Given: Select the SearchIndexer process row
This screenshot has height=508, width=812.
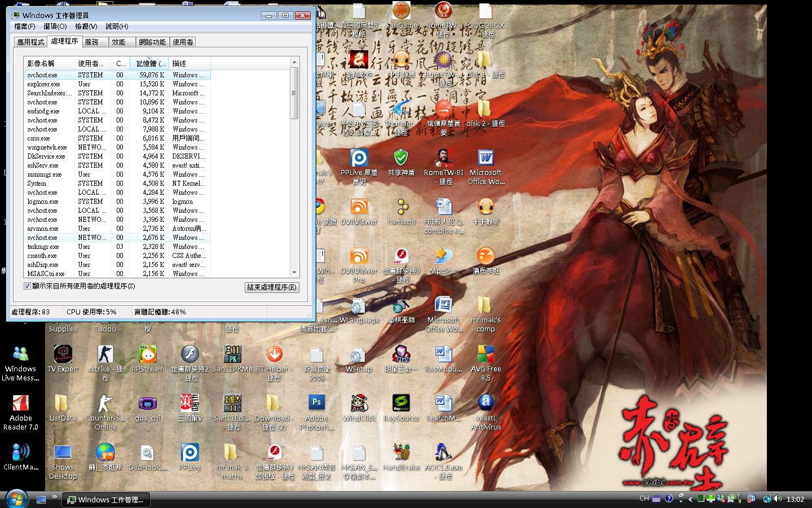Looking at the screenshot, I should [117, 93].
